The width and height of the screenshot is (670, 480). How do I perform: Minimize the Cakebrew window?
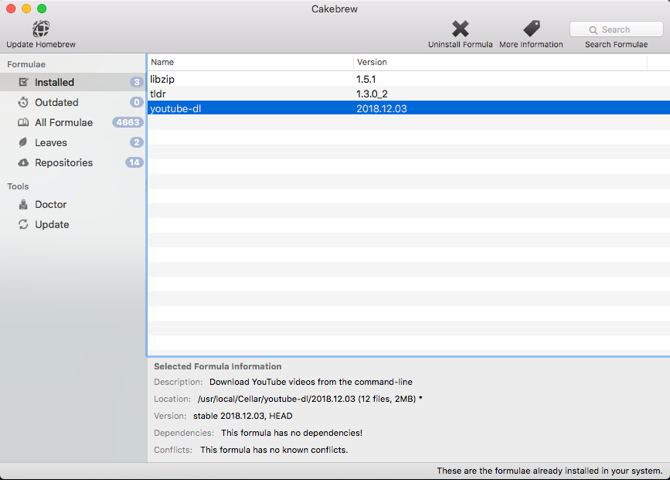coord(25,9)
